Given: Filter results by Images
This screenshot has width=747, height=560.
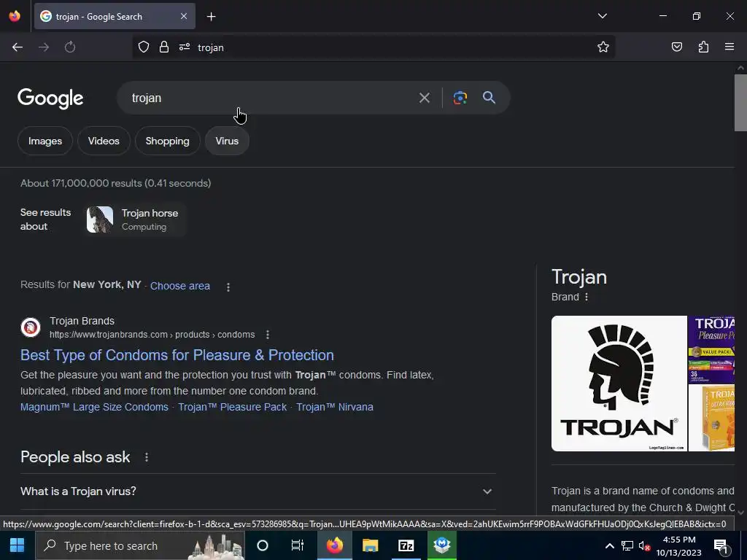Looking at the screenshot, I should coord(44,141).
